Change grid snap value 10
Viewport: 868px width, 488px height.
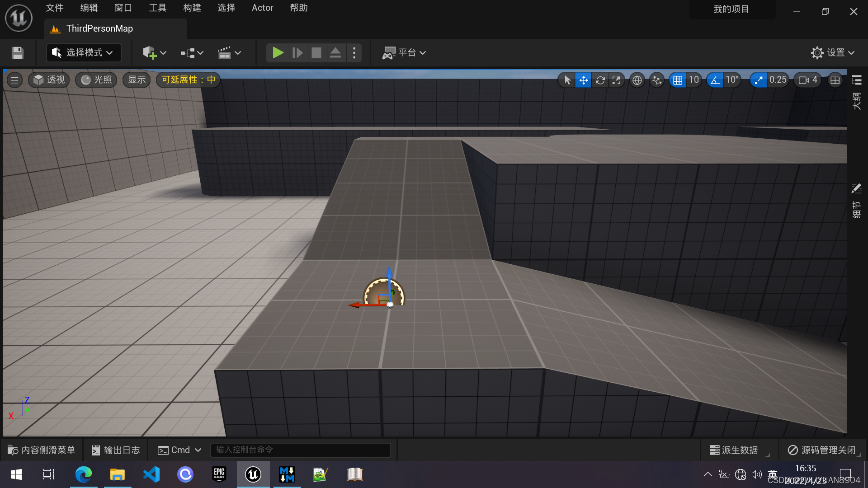pyautogui.click(x=693, y=80)
